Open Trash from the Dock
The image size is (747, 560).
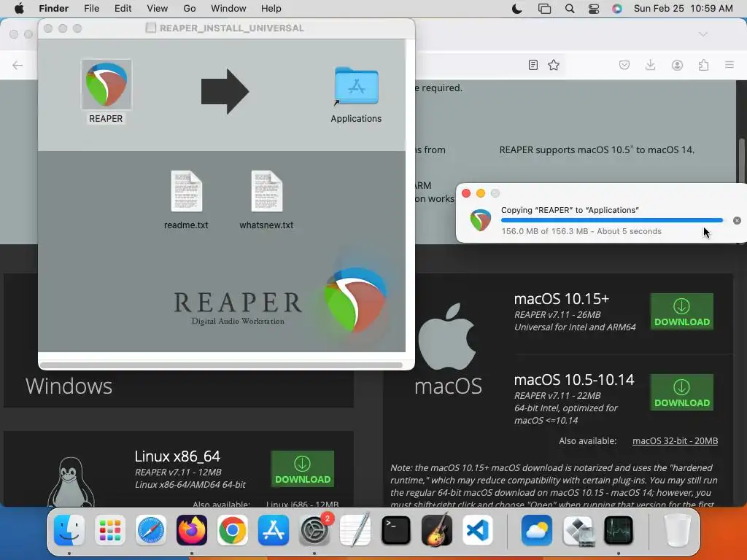tap(678, 530)
